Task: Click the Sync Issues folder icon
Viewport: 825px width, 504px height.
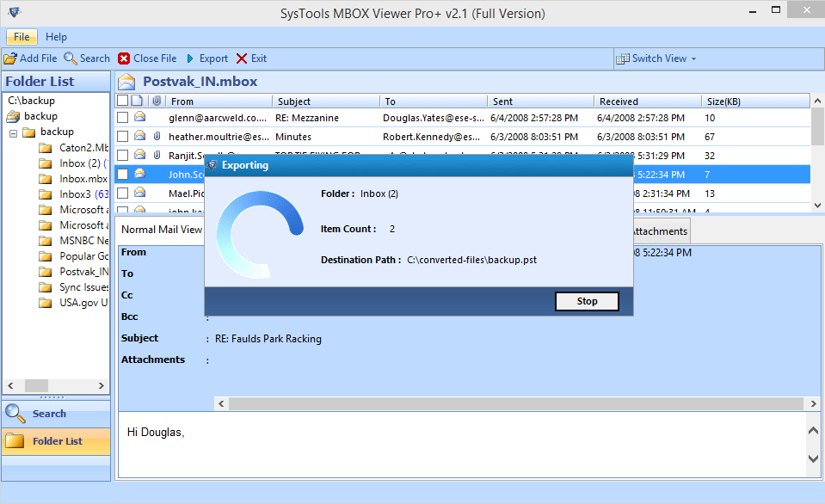Action: 46,287
